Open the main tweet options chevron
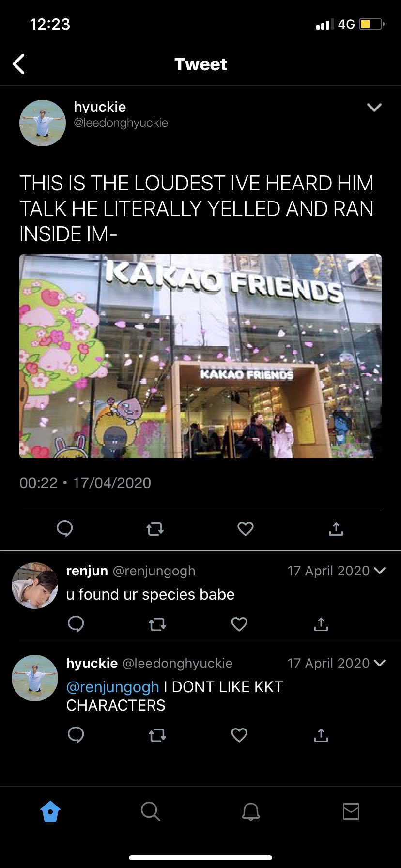The height and width of the screenshot is (868, 401). coord(374,107)
